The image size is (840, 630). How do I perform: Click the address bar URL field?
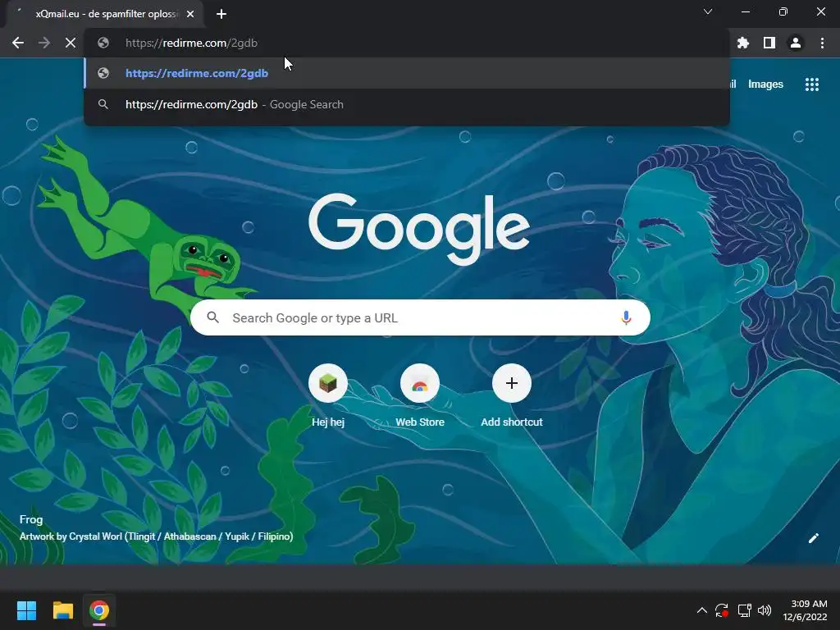(x=407, y=43)
